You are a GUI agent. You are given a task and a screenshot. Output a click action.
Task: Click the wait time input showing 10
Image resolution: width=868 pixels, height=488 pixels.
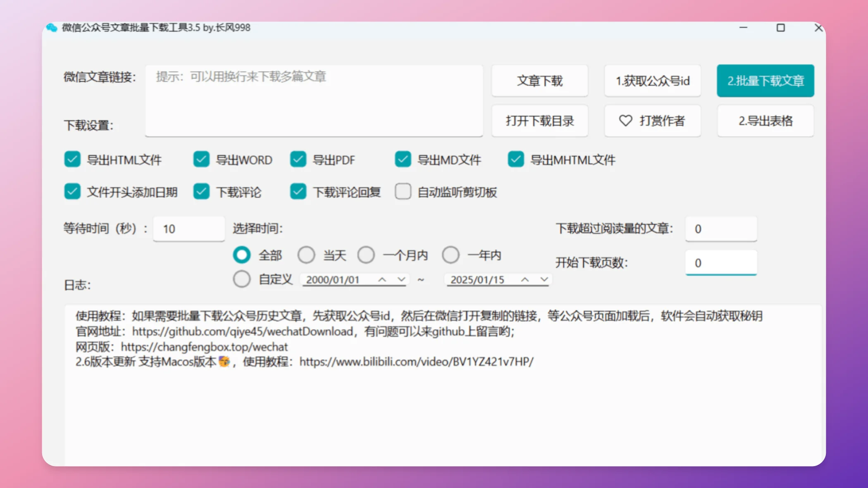click(x=188, y=229)
